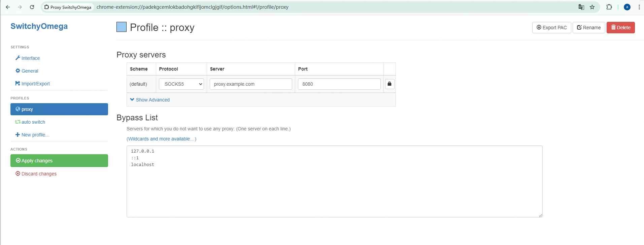Click the Delete profile button
The image size is (644, 245).
click(x=620, y=28)
